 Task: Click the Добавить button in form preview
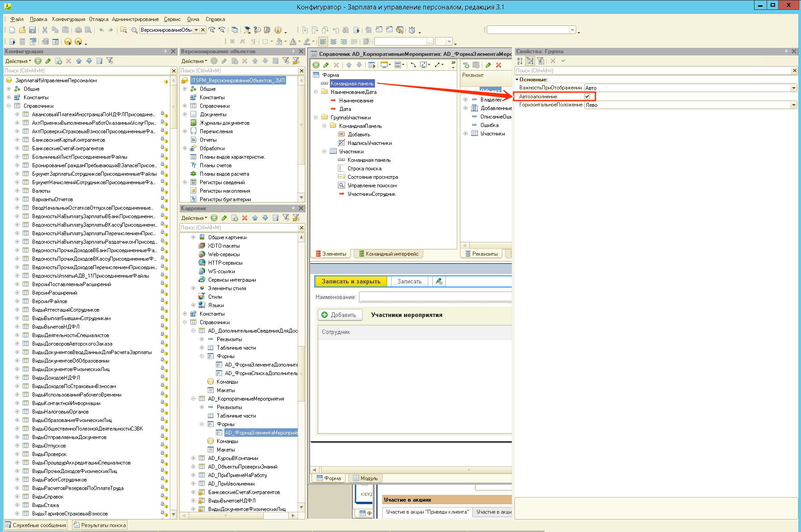[340, 315]
